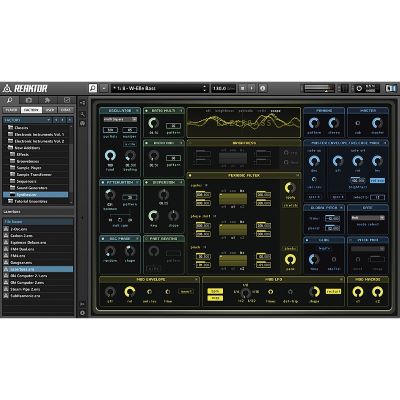The image size is (400, 400).
Task: Switch to the USER browser tab
Action: (x=50, y=110)
